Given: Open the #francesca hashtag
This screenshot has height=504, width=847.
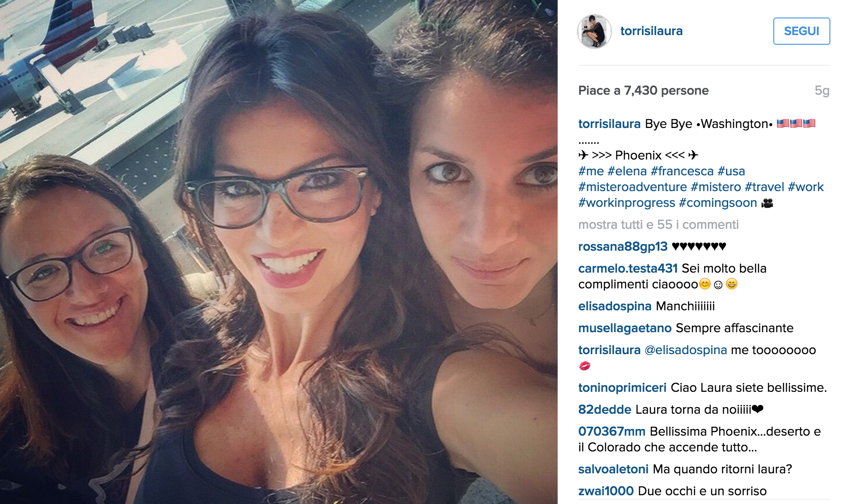Looking at the screenshot, I should [x=682, y=171].
